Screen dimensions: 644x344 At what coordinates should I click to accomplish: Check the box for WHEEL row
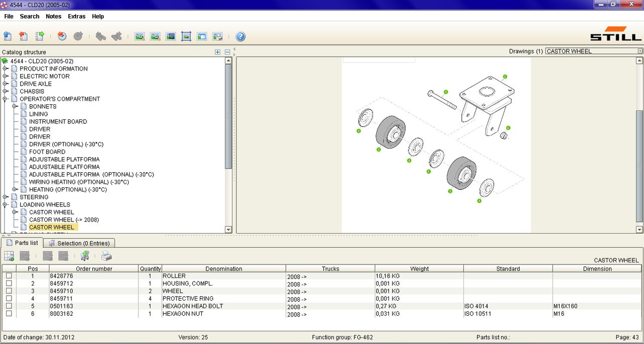coord(9,291)
